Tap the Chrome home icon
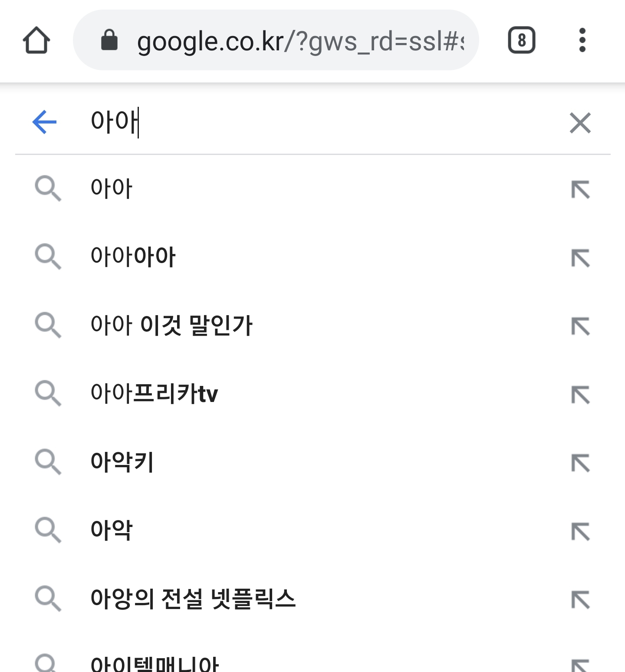The image size is (625, 672). pos(36,40)
